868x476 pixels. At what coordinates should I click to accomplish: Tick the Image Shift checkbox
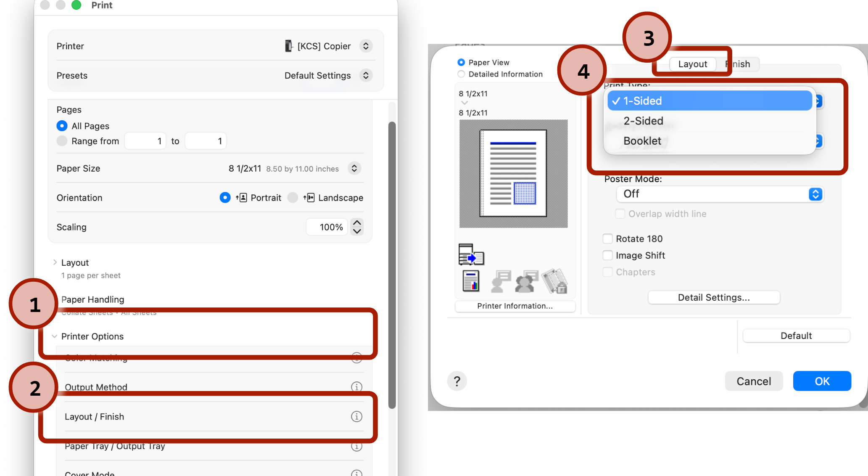click(x=607, y=255)
